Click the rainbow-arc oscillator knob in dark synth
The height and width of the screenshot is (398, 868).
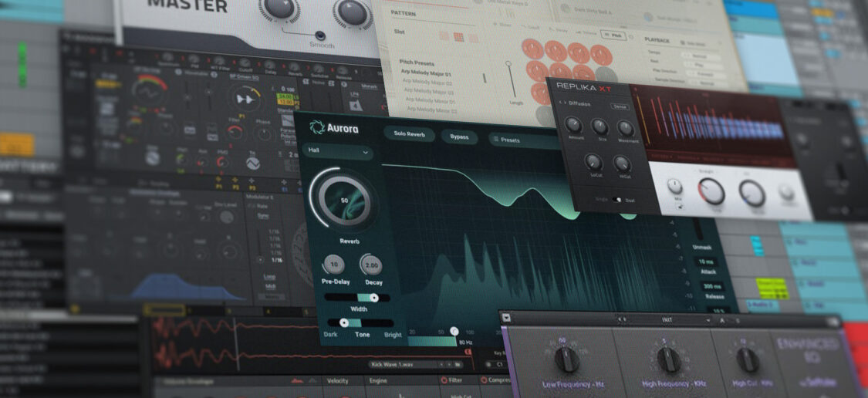[149, 90]
